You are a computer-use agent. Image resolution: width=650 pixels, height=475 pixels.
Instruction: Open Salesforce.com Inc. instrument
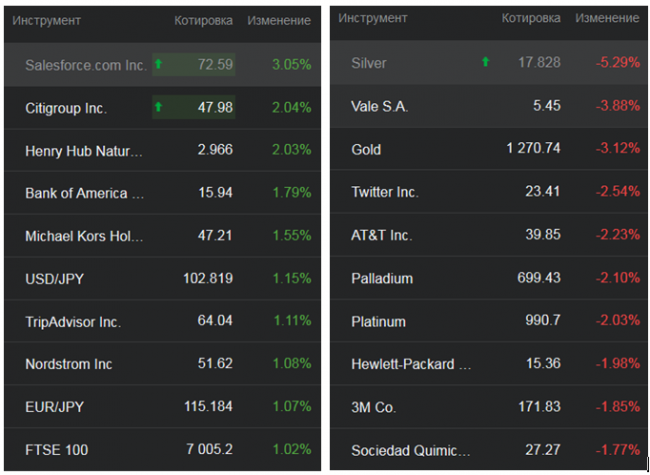pos(86,64)
